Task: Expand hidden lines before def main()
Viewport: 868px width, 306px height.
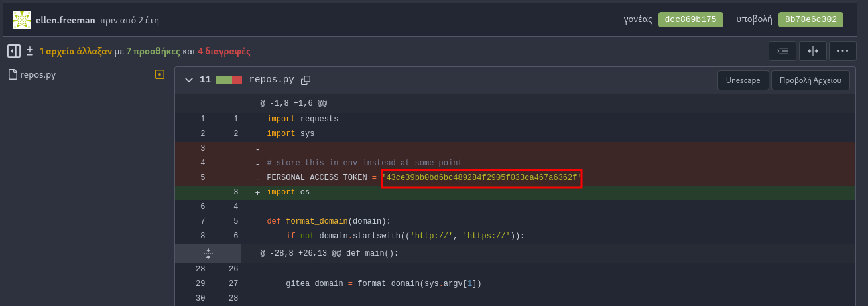Action: point(208,253)
